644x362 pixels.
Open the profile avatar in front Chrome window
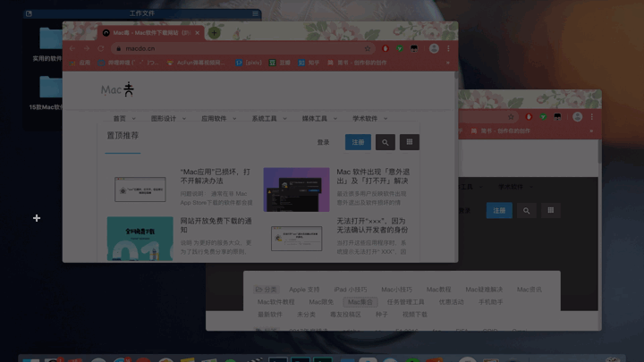[x=434, y=48]
